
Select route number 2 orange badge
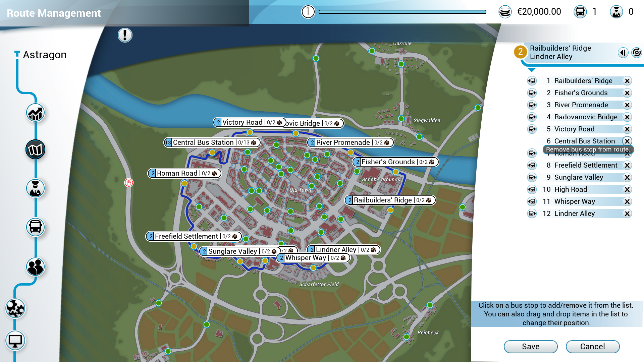520,52
